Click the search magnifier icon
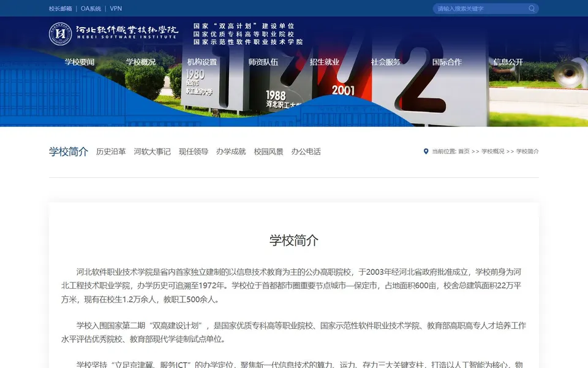This screenshot has width=588, height=368. coord(532,9)
